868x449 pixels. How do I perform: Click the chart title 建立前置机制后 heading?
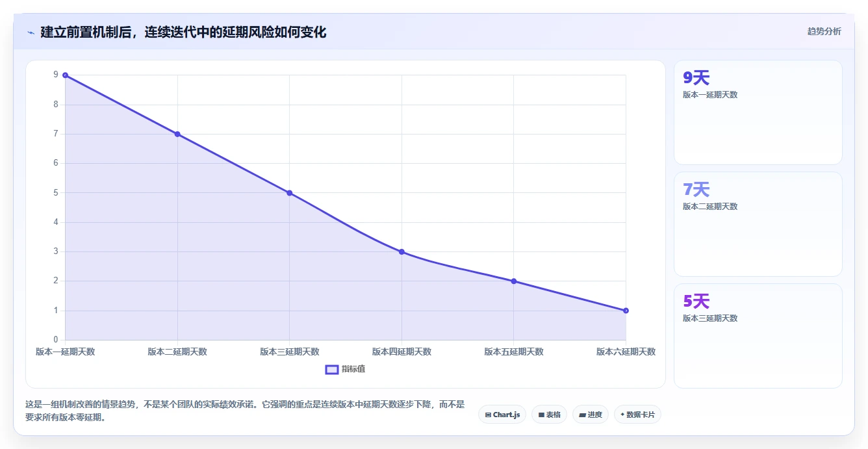[183, 32]
